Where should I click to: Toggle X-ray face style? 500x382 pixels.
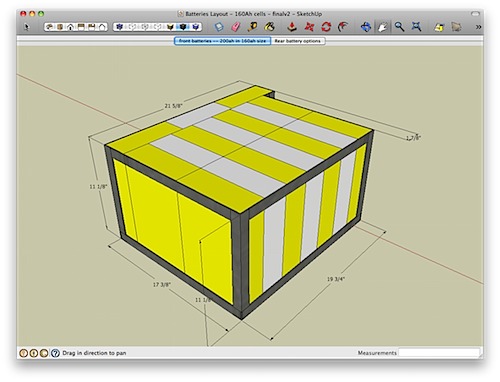pos(119,27)
